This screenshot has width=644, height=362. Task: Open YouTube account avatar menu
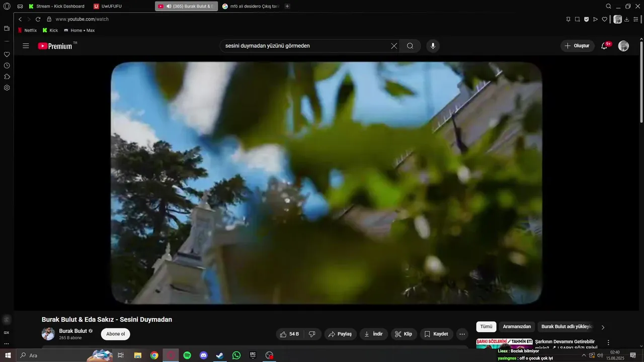(623, 46)
